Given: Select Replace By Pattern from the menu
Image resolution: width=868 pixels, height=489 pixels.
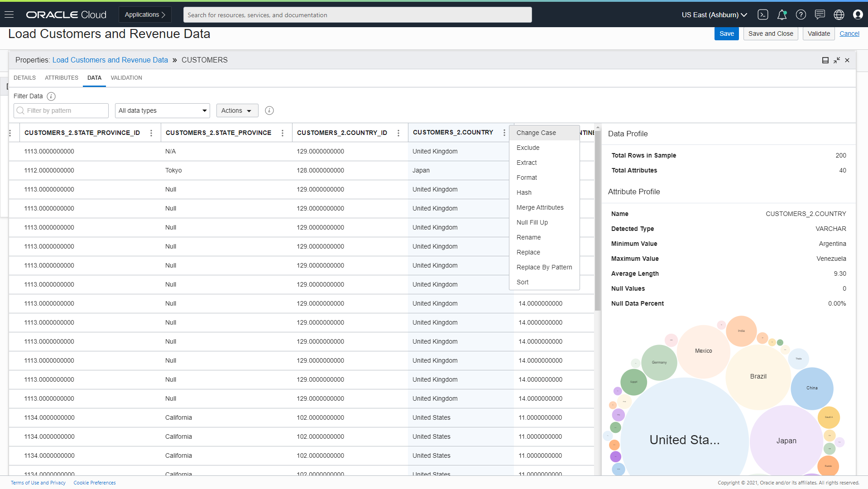Looking at the screenshot, I should (x=544, y=267).
